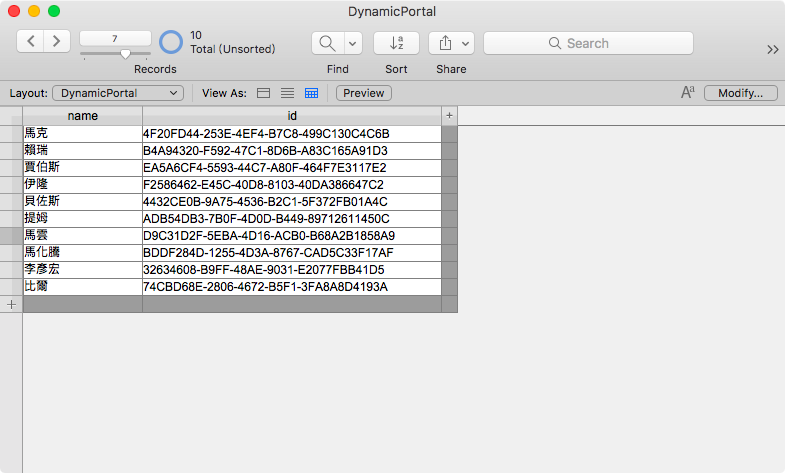Image resolution: width=785 pixels, height=473 pixels.
Task: Click the found set pie circle icon
Action: click(x=171, y=42)
